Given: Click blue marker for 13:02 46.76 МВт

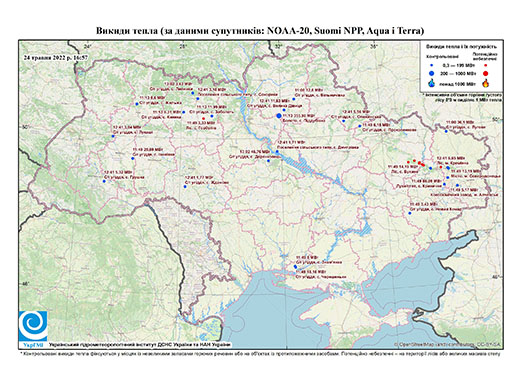Looking at the screenshot, I should [x=268, y=161].
